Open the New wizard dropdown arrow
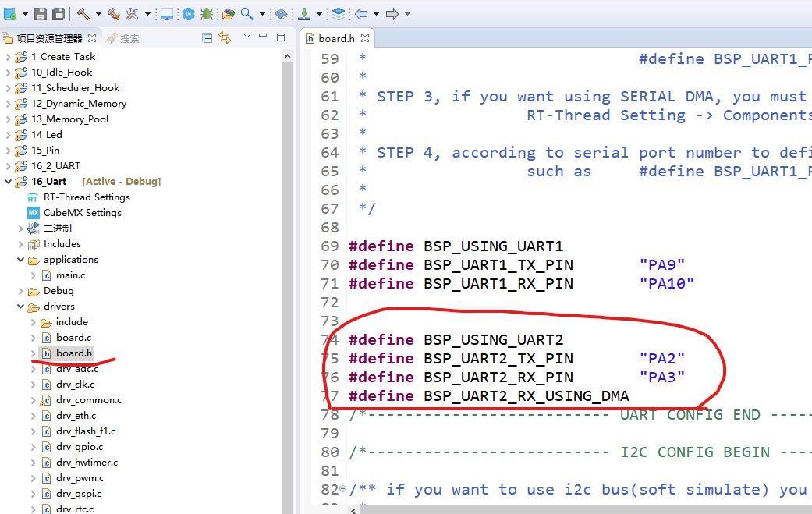The width and height of the screenshot is (812, 514). tap(24, 14)
